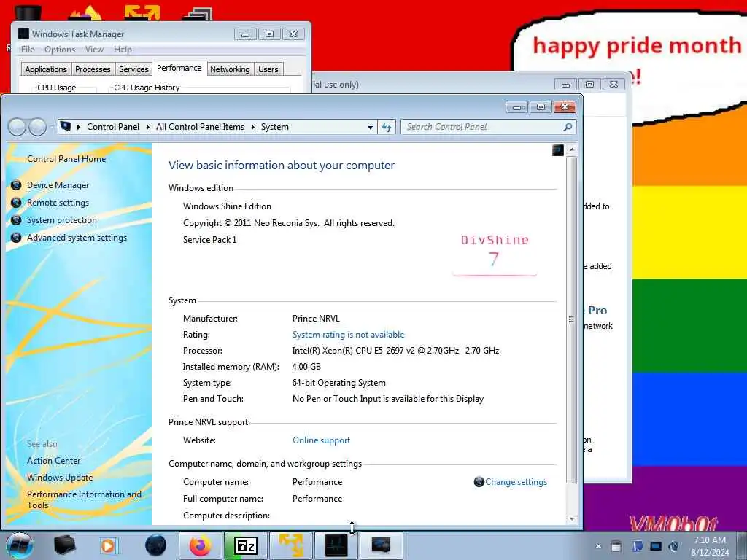Screen dimensions: 747x560
Task: Open Task Manager File menu
Action: coord(28,50)
